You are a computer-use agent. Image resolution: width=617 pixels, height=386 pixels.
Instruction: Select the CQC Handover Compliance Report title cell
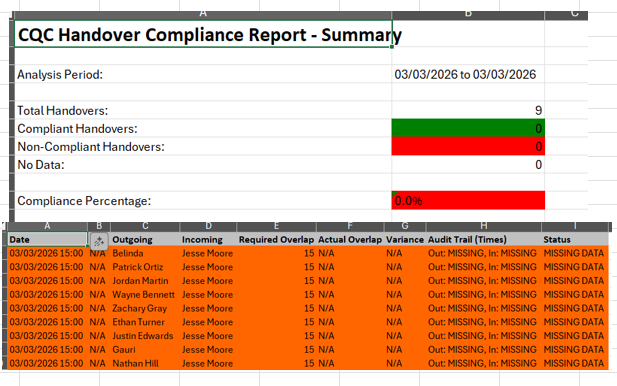(x=203, y=34)
